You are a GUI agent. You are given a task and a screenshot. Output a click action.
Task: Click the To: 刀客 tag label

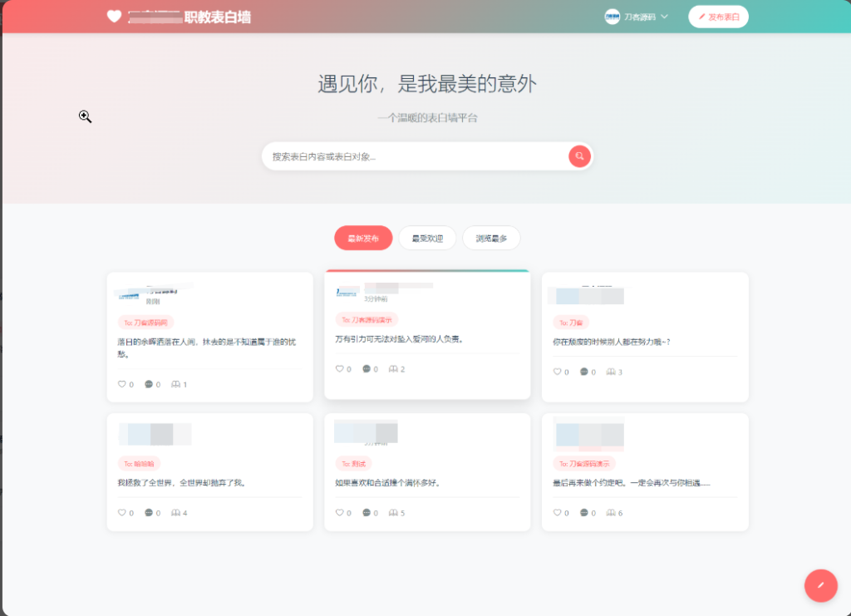pyautogui.click(x=570, y=322)
